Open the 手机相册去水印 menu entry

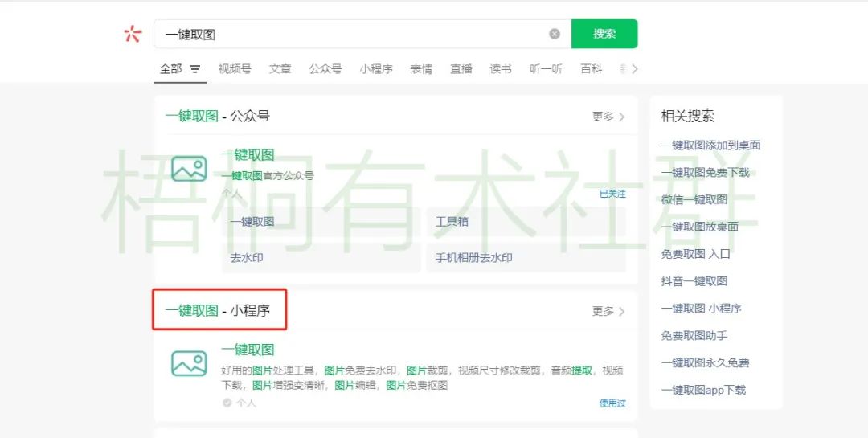point(526,258)
